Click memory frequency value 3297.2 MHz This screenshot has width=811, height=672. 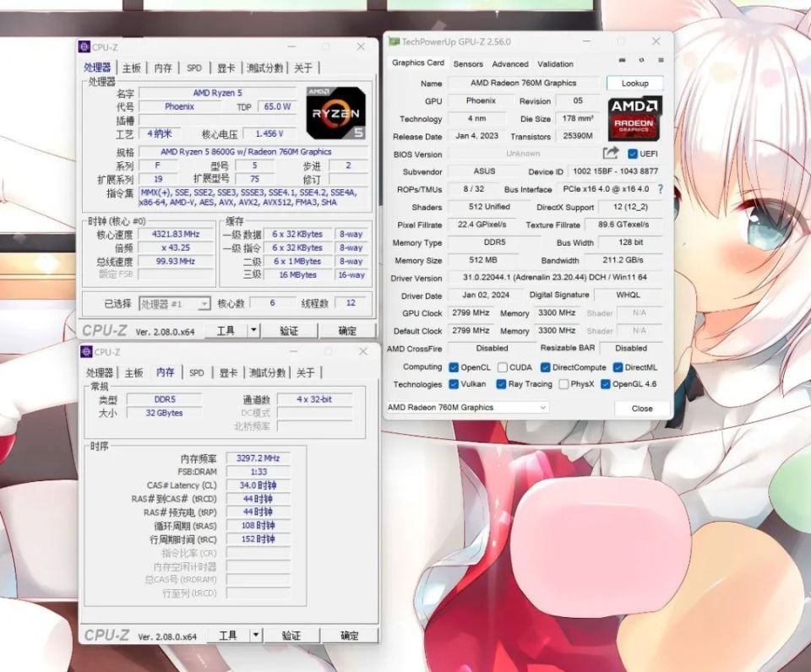259,458
